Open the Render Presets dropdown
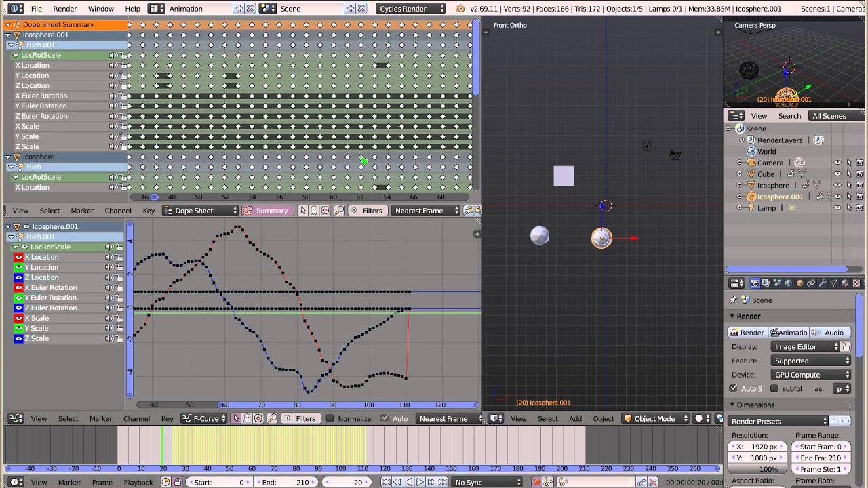This screenshot has width=868, height=488. point(778,421)
